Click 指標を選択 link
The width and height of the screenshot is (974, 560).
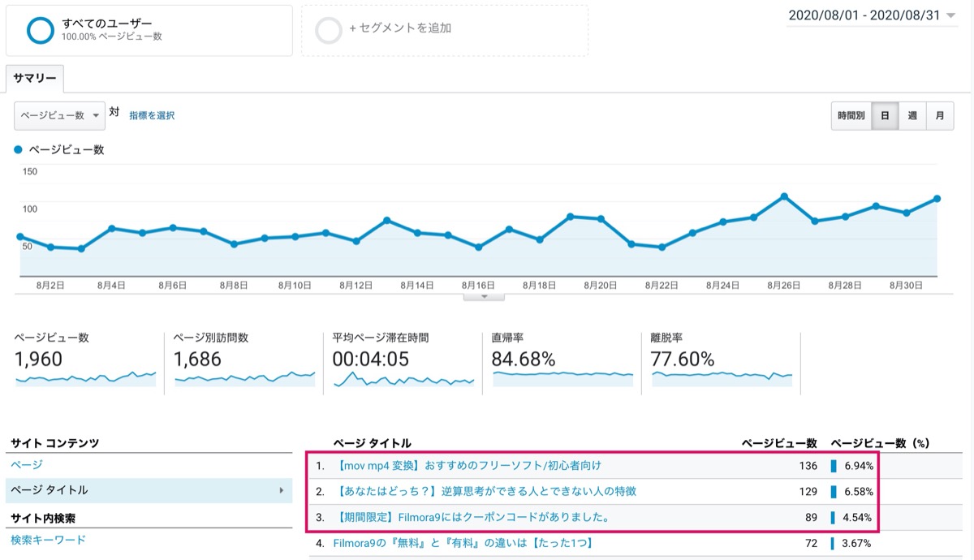(152, 116)
